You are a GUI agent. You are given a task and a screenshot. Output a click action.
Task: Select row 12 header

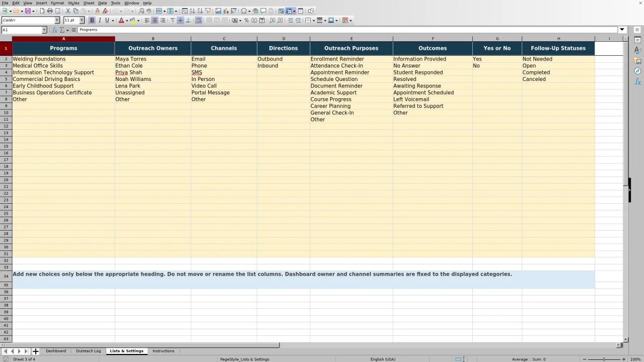coord(6,126)
